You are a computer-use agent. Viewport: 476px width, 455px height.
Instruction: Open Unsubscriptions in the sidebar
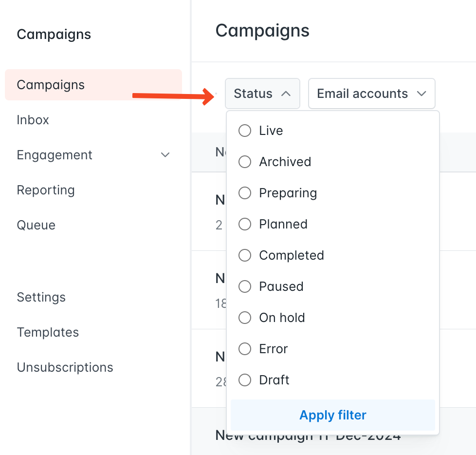point(65,367)
